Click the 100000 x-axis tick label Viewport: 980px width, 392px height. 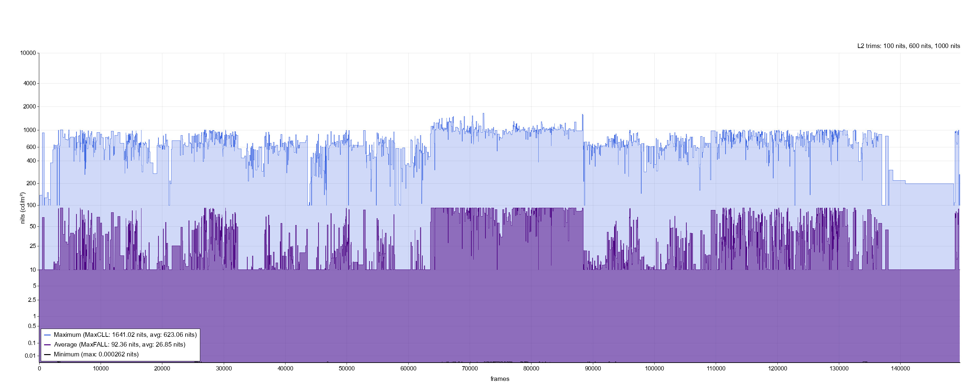654,369
